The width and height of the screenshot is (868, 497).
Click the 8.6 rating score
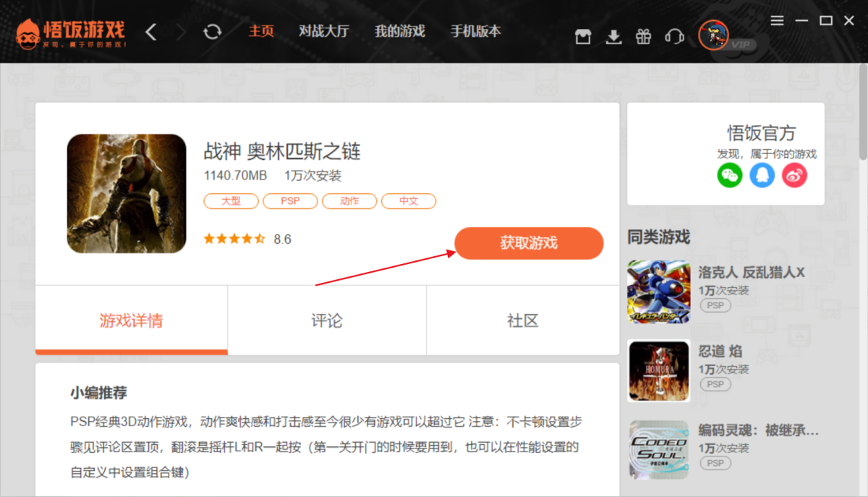tap(282, 239)
